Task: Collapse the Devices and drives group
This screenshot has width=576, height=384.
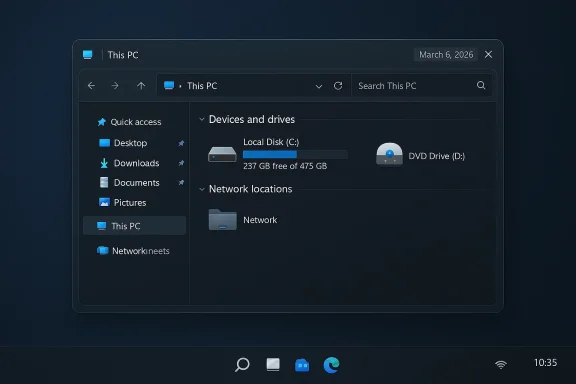Action: (x=201, y=119)
